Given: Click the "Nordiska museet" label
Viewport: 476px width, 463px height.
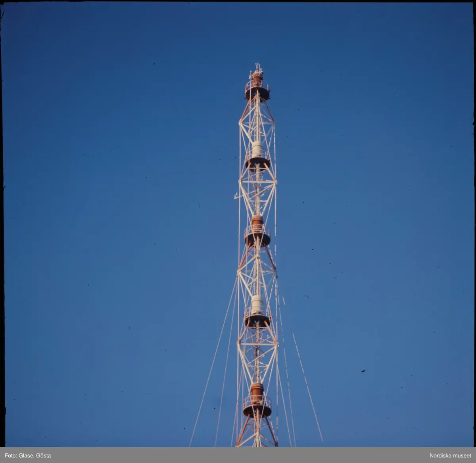Looking at the screenshot, I should click(450, 455).
